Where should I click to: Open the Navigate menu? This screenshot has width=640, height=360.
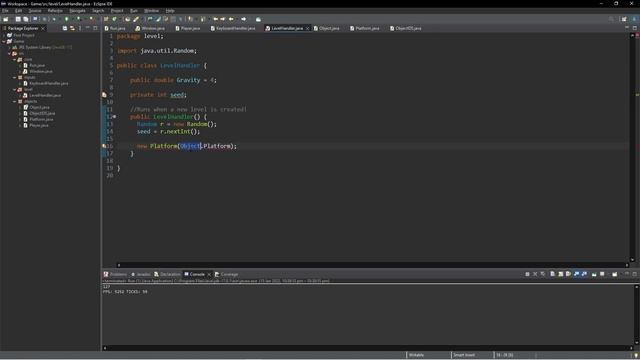click(x=77, y=11)
